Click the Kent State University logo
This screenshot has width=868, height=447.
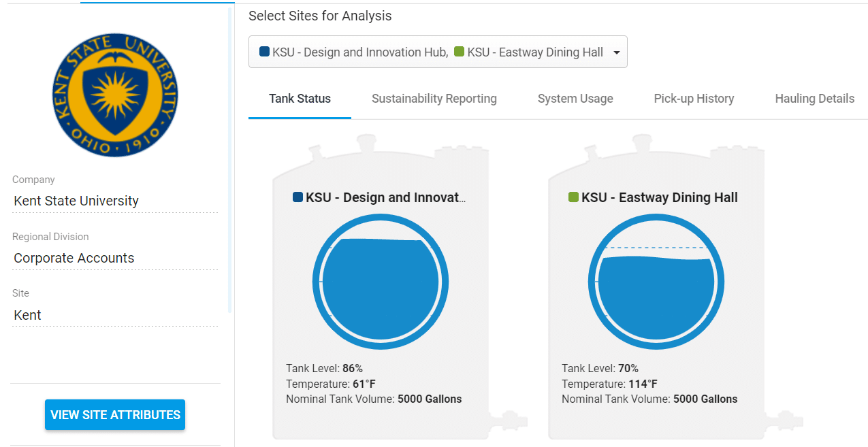[115, 94]
